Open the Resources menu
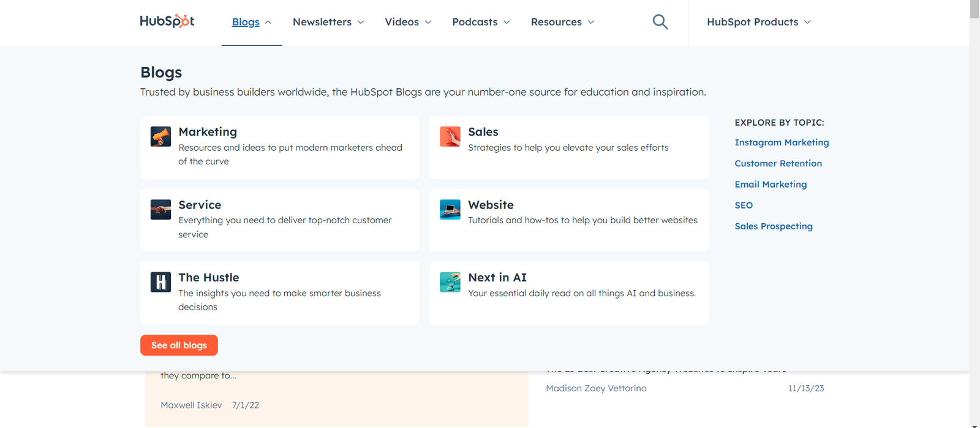 click(556, 22)
